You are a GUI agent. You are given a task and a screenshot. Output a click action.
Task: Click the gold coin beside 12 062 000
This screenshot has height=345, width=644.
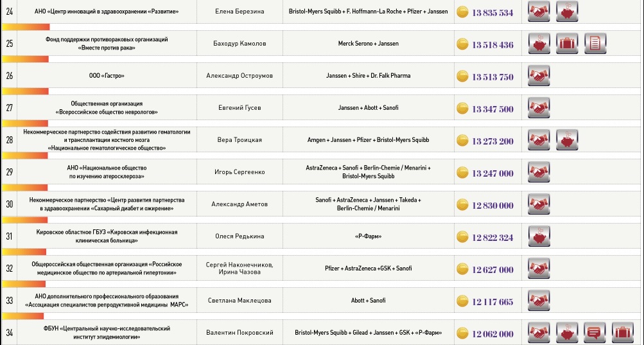[x=462, y=333]
